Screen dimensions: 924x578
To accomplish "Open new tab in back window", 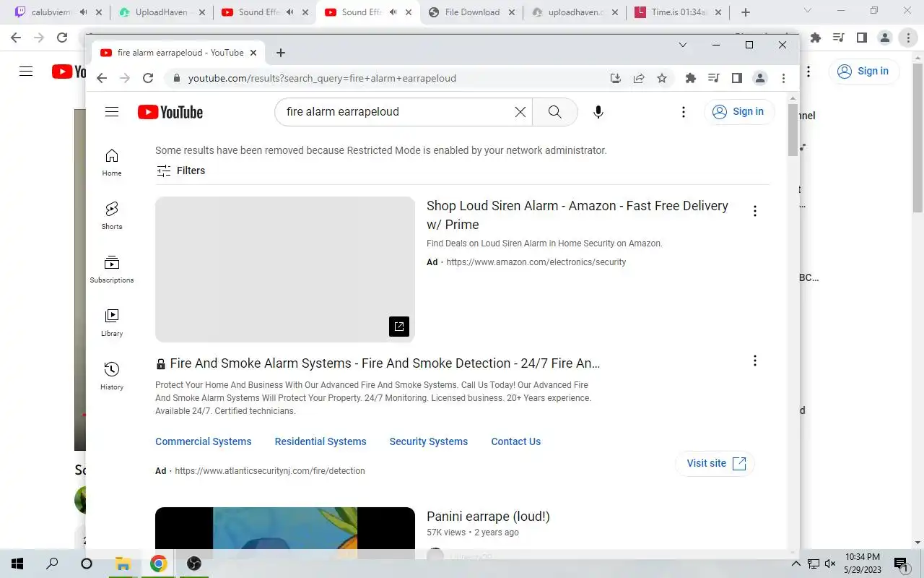I will click(746, 12).
